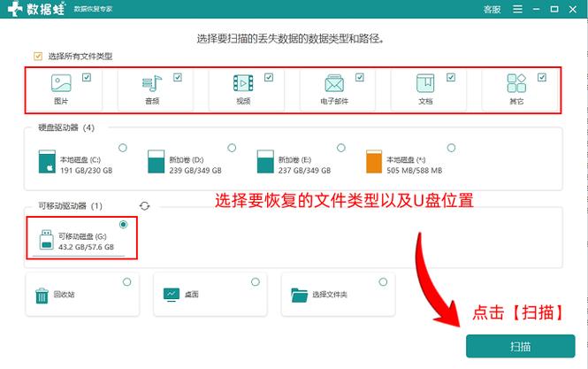Select the 可移动磁盘 (G:) radio button
The image size is (588, 369).
point(123,225)
